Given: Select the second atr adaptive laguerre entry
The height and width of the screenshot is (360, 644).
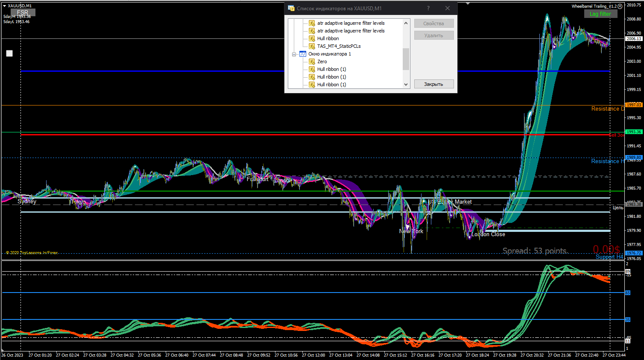Looking at the screenshot, I should click(351, 31).
